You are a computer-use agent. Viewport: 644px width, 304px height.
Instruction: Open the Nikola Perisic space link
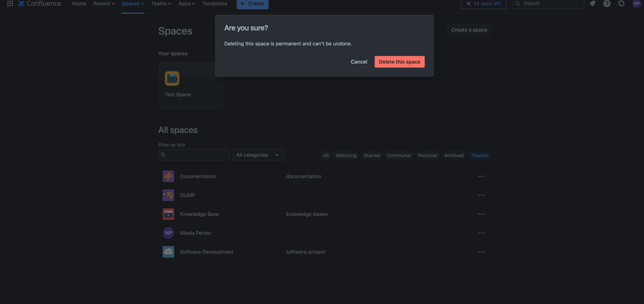click(x=196, y=233)
